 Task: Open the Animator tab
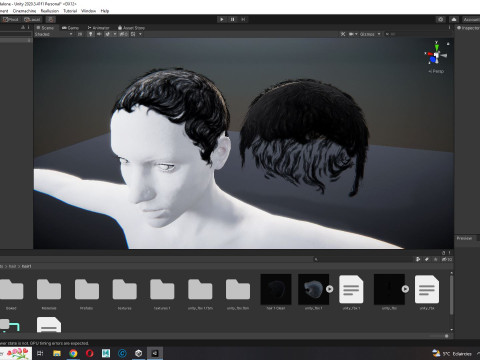[x=98, y=28]
